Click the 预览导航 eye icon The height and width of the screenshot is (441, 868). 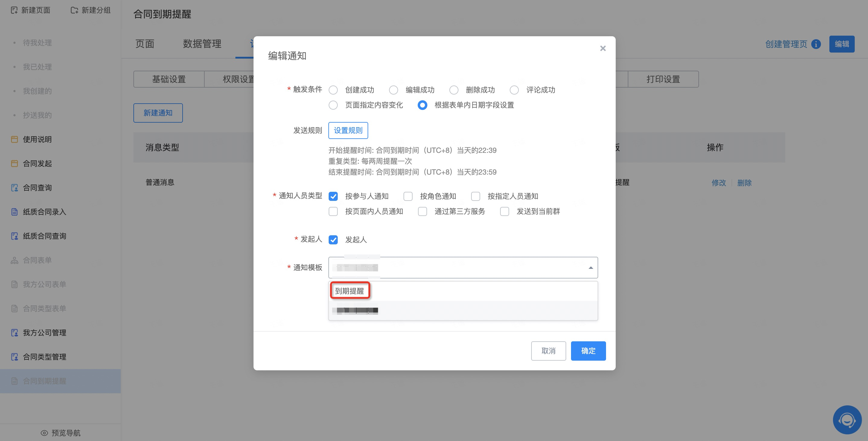pos(44,433)
